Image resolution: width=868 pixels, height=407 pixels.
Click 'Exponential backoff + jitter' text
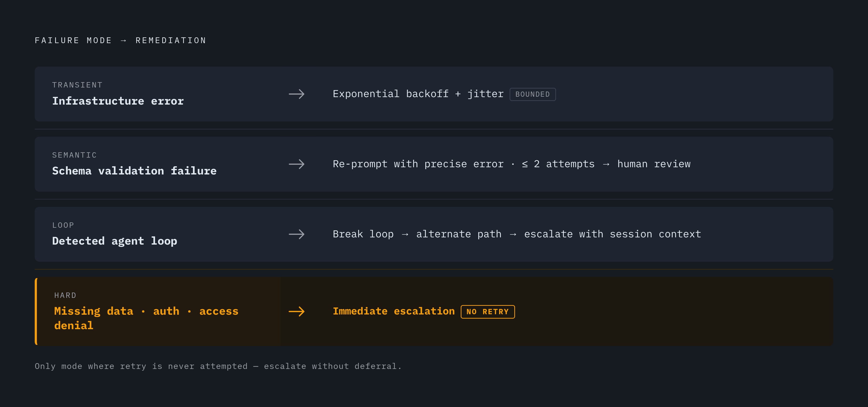pos(418,94)
